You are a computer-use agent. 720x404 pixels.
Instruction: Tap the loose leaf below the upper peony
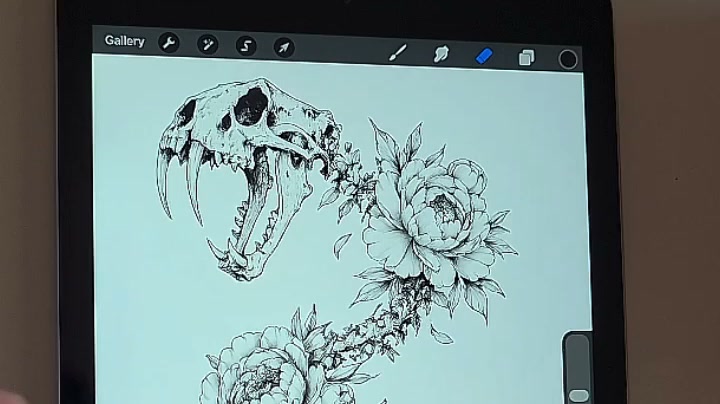[441, 335]
